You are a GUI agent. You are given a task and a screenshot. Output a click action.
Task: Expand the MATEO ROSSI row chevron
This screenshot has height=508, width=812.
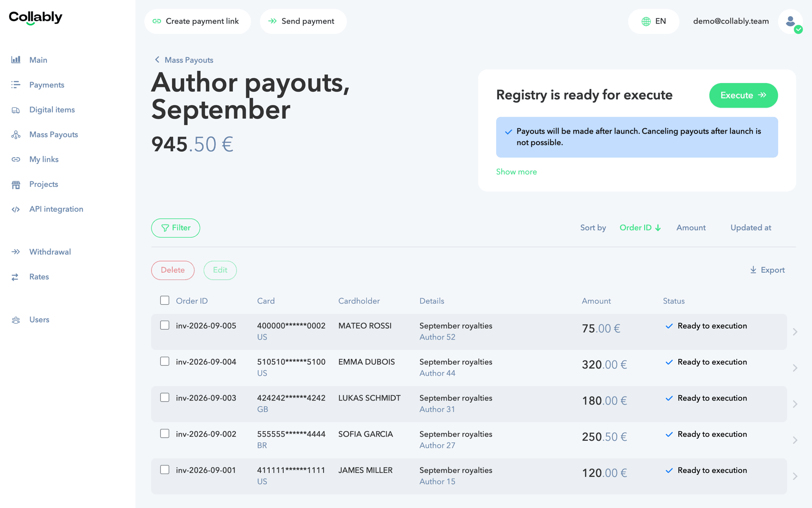(795, 332)
